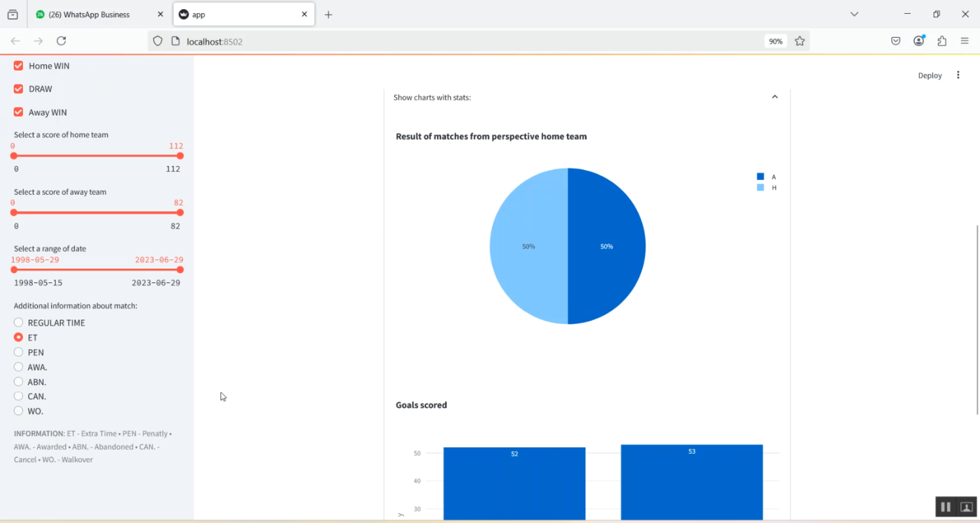The height and width of the screenshot is (523, 980).
Task: Open the Firefox account menu
Action: (919, 41)
